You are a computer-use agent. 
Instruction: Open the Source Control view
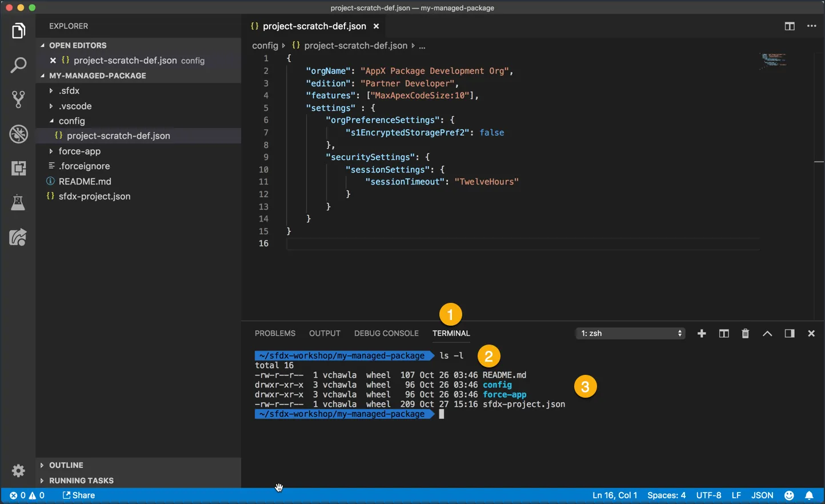pos(18,99)
